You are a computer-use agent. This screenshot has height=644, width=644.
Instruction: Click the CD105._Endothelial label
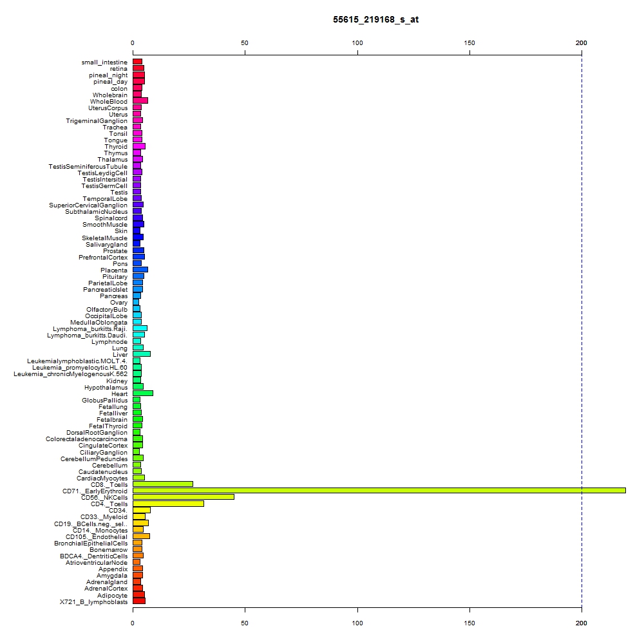pyautogui.click(x=97, y=537)
